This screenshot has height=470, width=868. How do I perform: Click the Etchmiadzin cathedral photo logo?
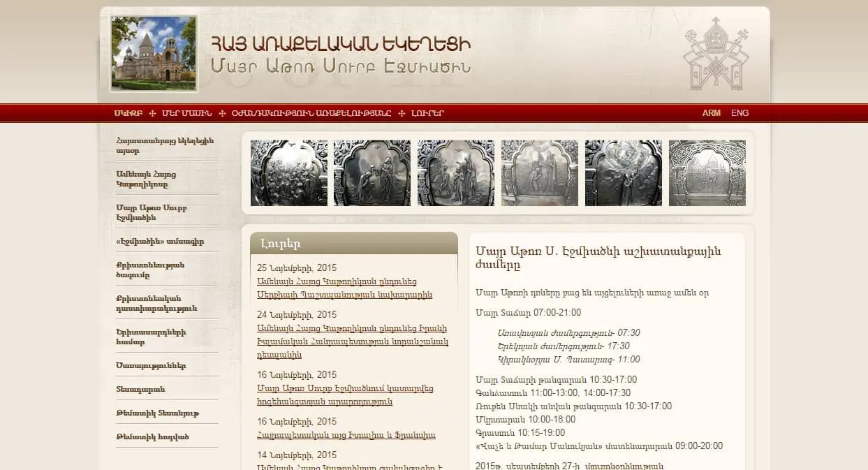(154, 54)
